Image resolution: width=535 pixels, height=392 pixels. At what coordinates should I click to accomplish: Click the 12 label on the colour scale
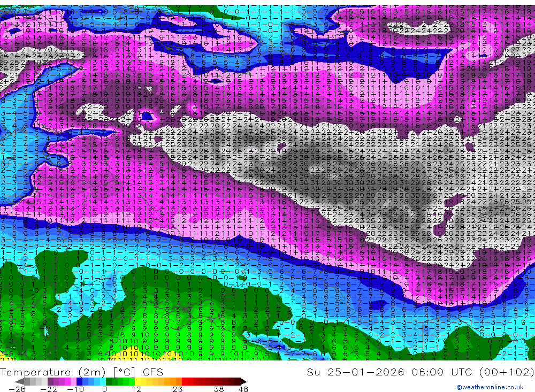pyautogui.click(x=136, y=389)
